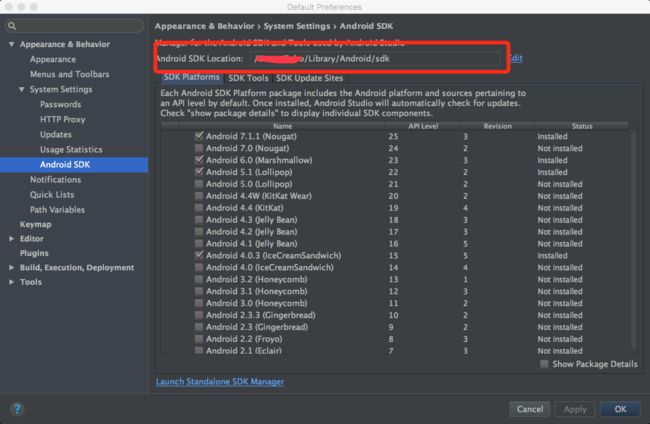Click the help question mark icon
The image size is (650, 424).
[17, 409]
